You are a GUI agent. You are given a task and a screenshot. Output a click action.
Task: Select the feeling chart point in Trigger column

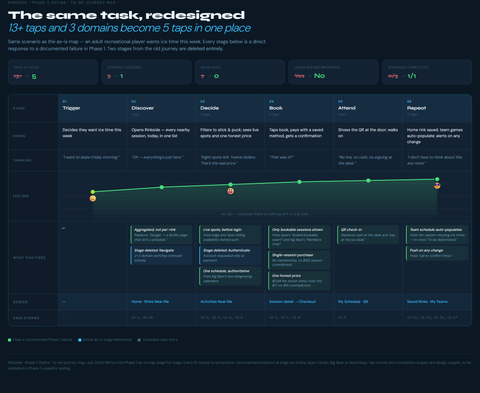pos(93,192)
